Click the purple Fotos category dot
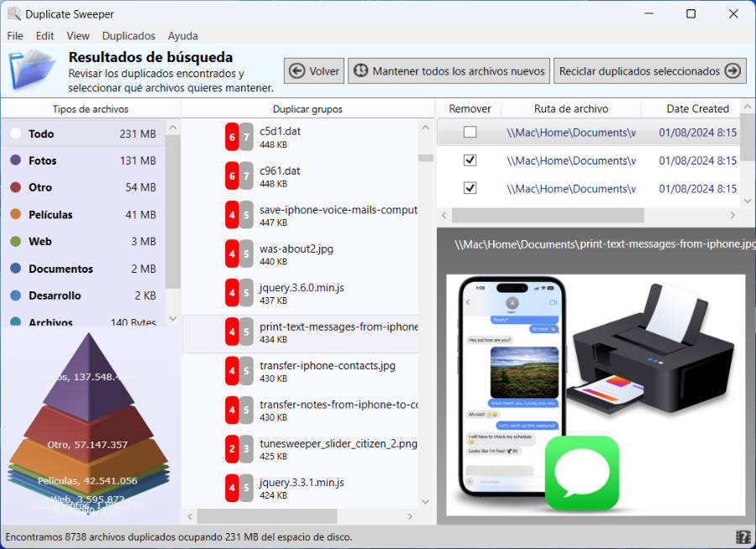This screenshot has height=549, width=756. (15, 160)
